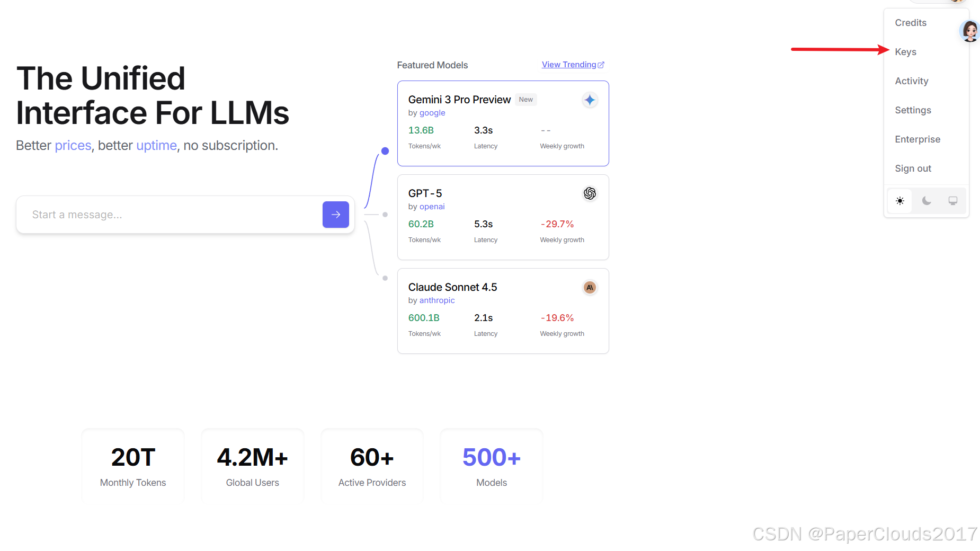This screenshot has height=551, width=980.
Task: Click the 13.6B tokens value
Action: coord(421,130)
